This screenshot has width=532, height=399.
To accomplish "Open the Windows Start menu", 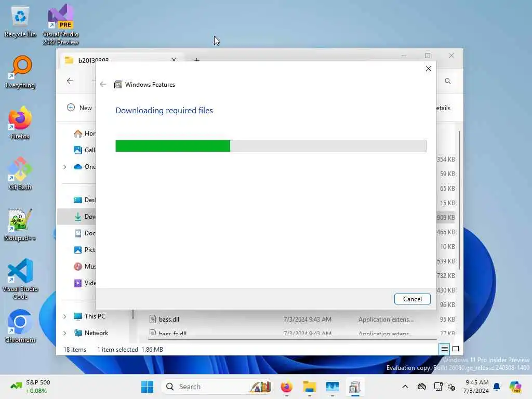I will [147, 387].
